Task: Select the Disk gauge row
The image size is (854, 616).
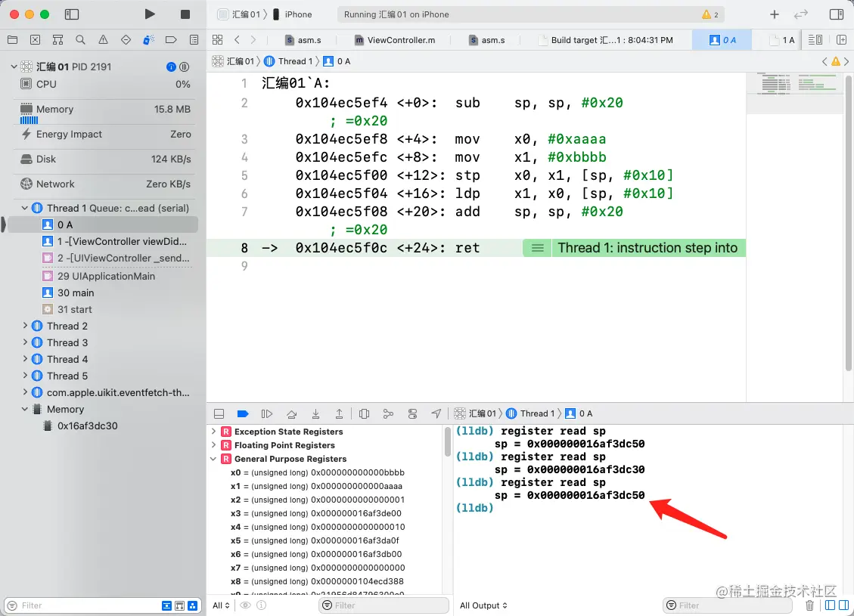Action: pos(104,159)
